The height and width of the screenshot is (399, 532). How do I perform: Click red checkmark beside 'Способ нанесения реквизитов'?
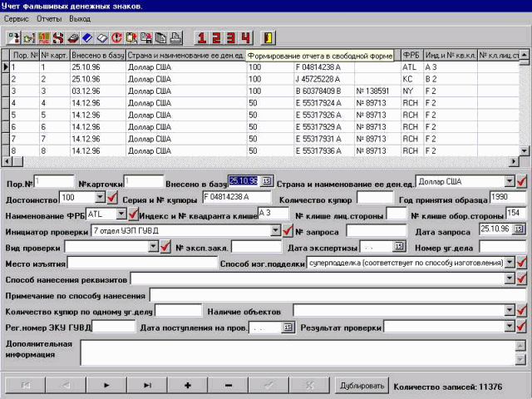[x=521, y=278]
